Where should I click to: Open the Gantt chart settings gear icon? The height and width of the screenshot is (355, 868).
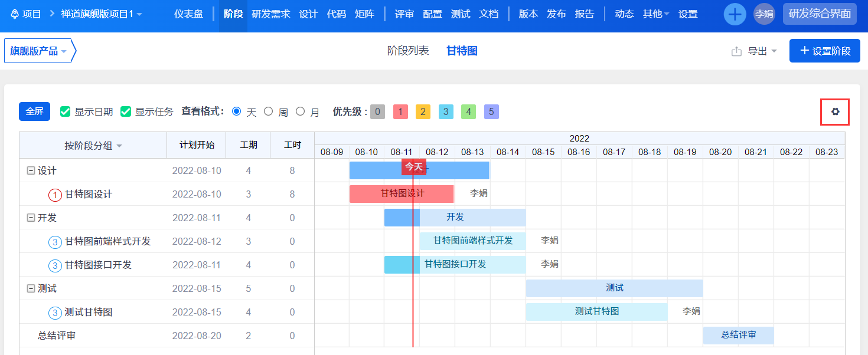coord(835,111)
